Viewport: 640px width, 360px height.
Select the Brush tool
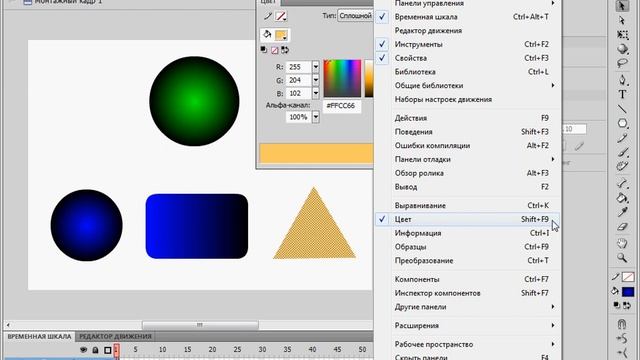[622, 152]
